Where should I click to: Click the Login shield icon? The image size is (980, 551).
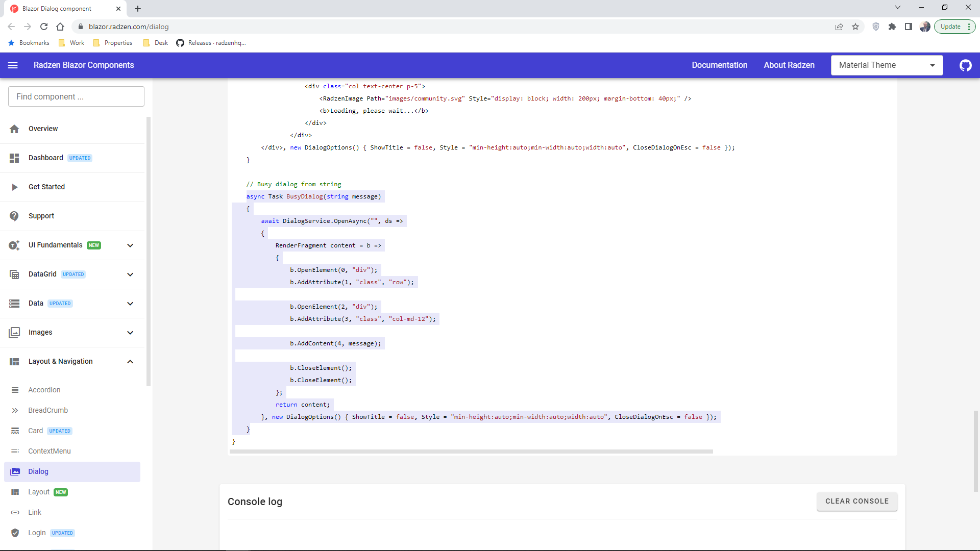pos(15,533)
